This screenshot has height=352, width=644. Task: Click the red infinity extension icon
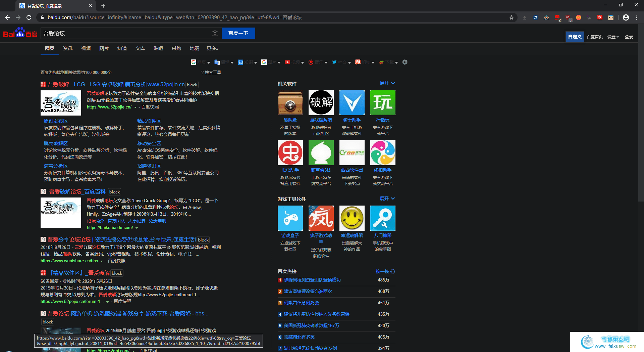point(579,17)
